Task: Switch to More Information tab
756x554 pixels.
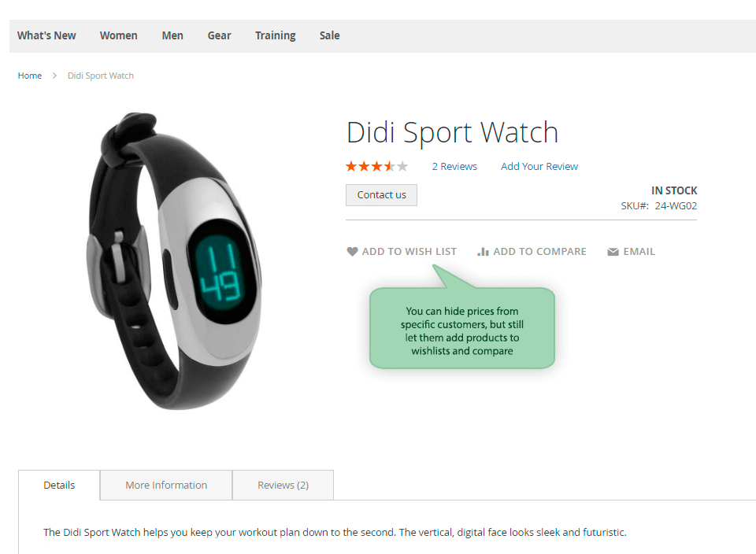Action: pyautogui.click(x=166, y=485)
